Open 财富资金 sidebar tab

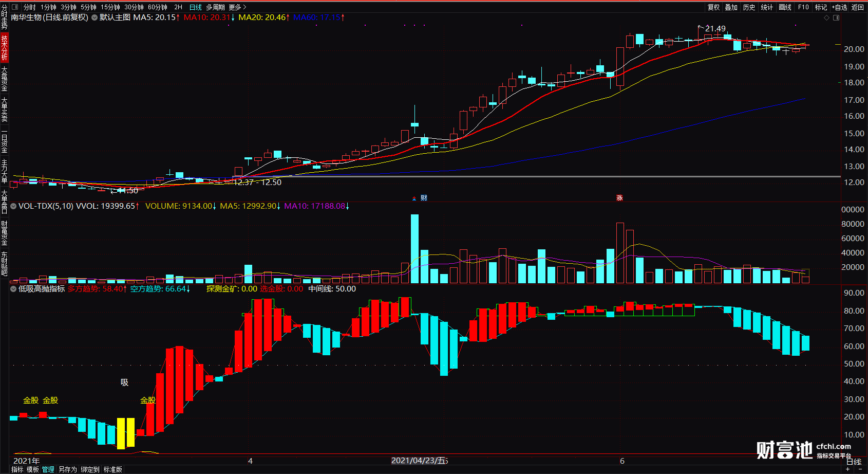pyautogui.click(x=4, y=232)
